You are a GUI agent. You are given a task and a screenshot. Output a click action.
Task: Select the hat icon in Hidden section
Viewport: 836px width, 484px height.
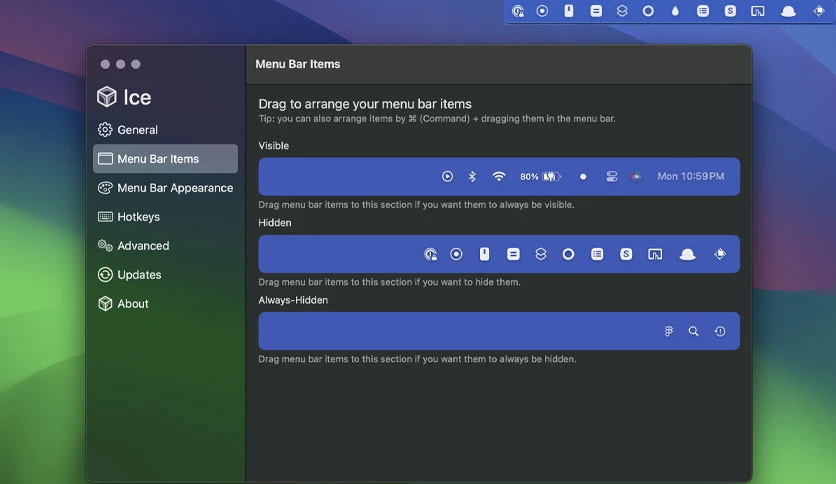687,254
